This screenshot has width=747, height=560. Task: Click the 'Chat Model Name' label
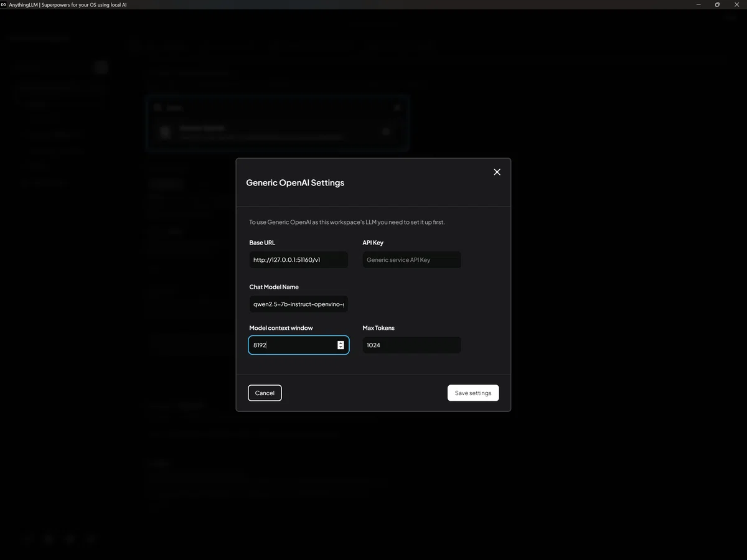(x=274, y=287)
